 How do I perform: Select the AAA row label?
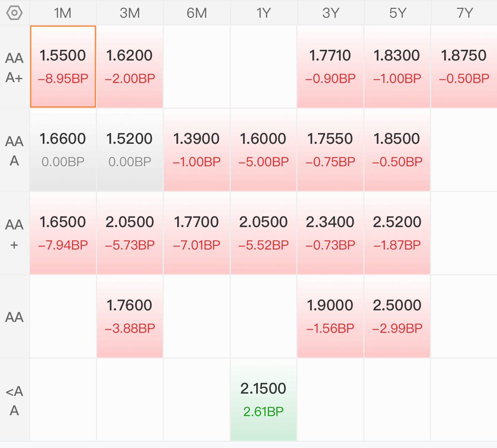tap(15, 151)
